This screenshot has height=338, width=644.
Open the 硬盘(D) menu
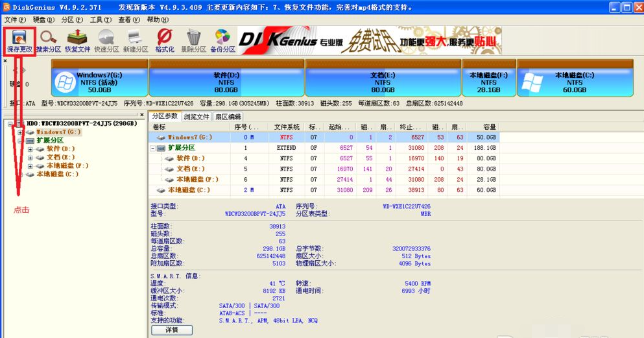click(x=43, y=19)
